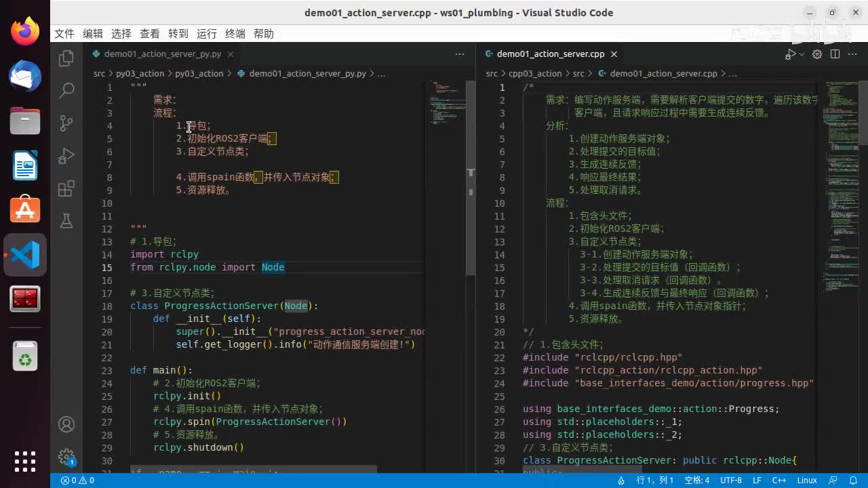Open the 终端 (Terminal) menu
Image resolution: width=868 pixels, height=488 pixels.
(x=235, y=34)
